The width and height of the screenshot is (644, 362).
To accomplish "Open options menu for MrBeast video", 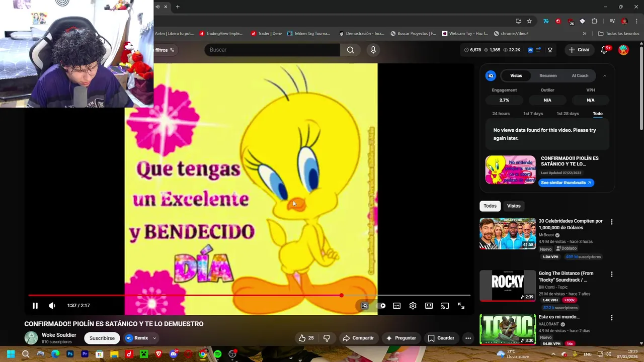I will 611,222.
